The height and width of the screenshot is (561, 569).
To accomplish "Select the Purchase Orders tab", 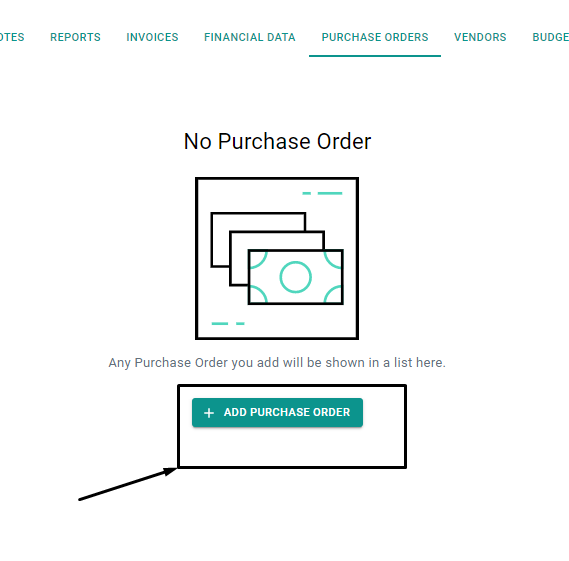I will click(375, 37).
